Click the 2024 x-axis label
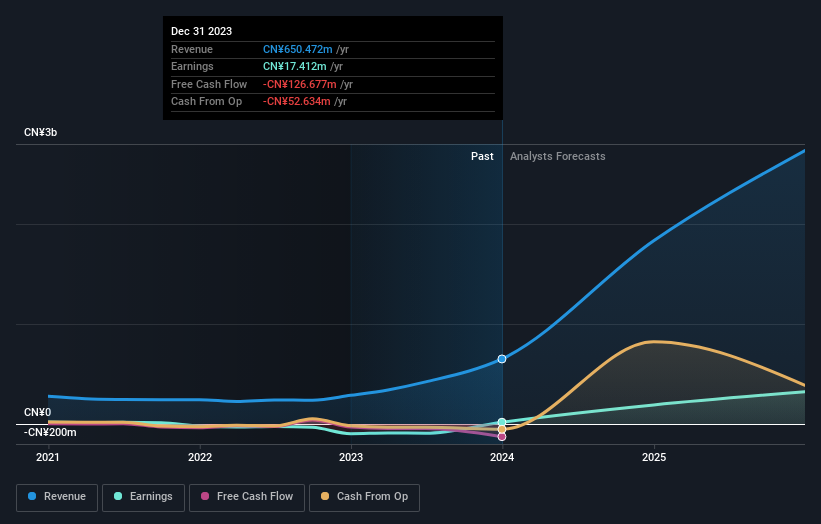The height and width of the screenshot is (524, 821). click(x=502, y=458)
